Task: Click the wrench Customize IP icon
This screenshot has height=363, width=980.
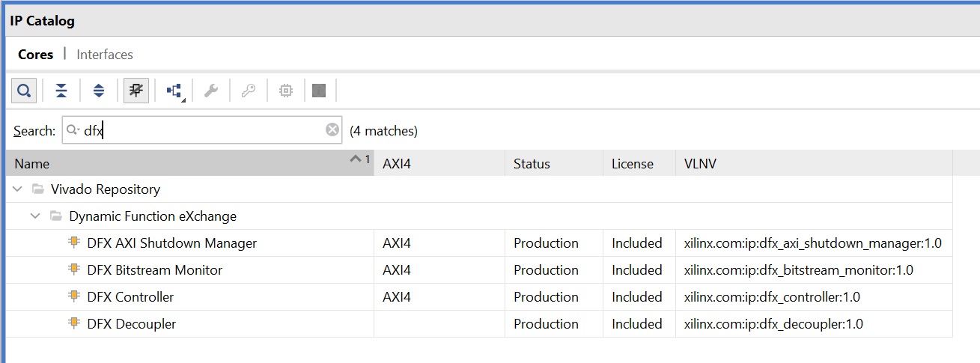Action: pos(211,91)
